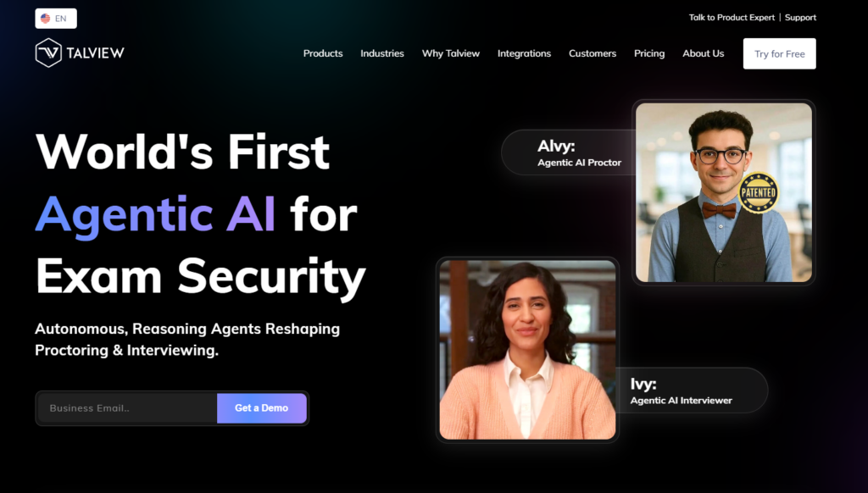Open the EN language selector
This screenshot has width=868, height=493.
(x=56, y=19)
